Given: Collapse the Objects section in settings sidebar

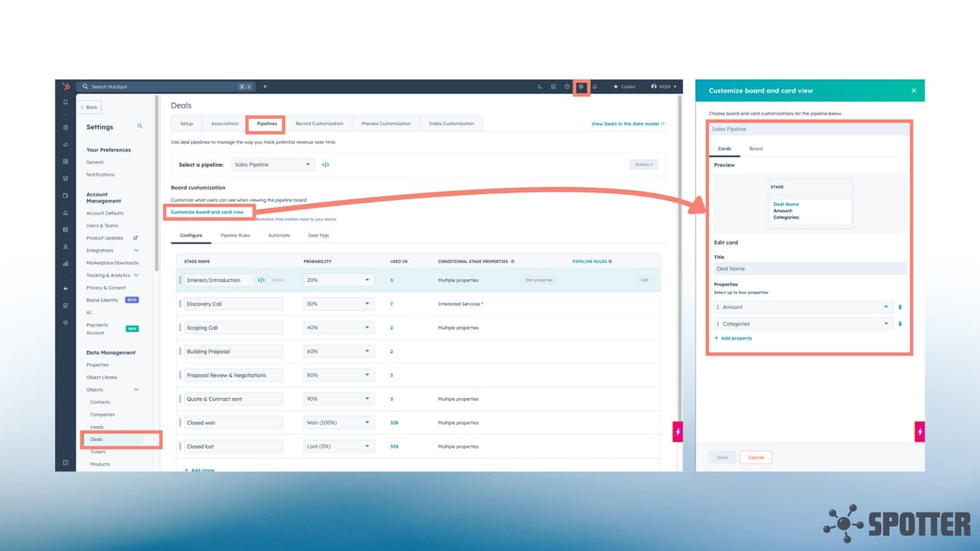Looking at the screenshot, I should point(137,390).
